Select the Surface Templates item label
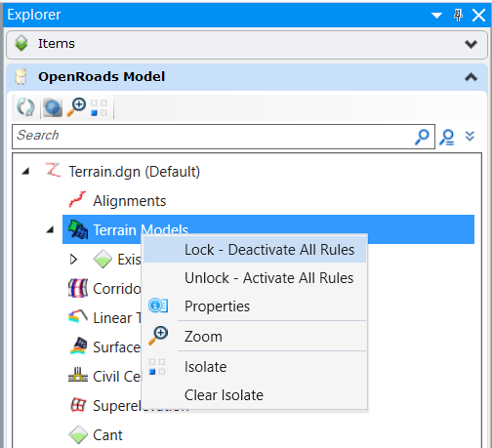 (x=117, y=347)
